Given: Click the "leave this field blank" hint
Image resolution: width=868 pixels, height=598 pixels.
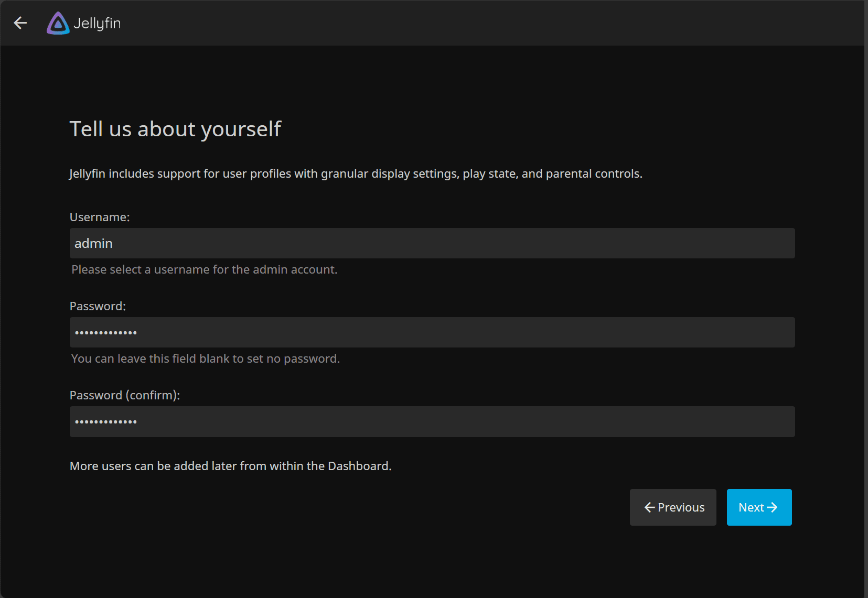Looking at the screenshot, I should pyautogui.click(x=206, y=358).
